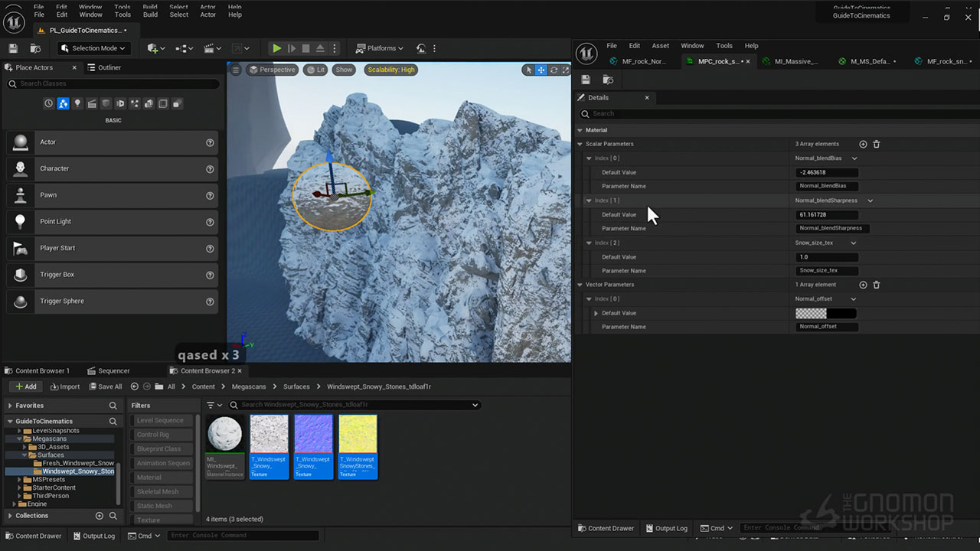Delete all Vector Parameters array elements
This screenshot has height=551, width=980.
877,285
